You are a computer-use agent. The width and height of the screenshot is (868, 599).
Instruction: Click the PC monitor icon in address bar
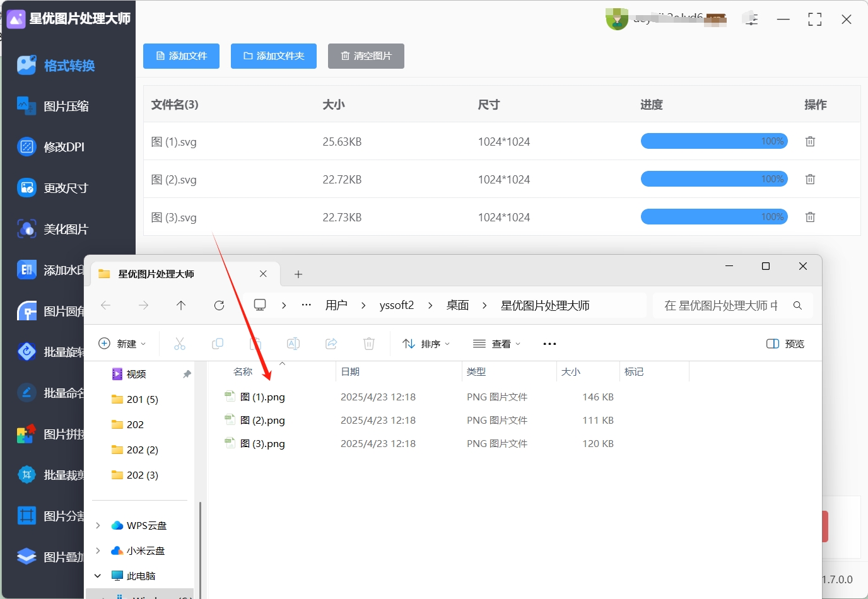(x=260, y=305)
